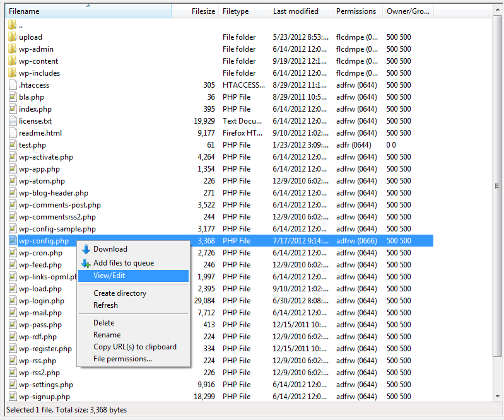Click the vertical scrollbar thumb
504x420 pixels.
pyautogui.click(x=498, y=186)
